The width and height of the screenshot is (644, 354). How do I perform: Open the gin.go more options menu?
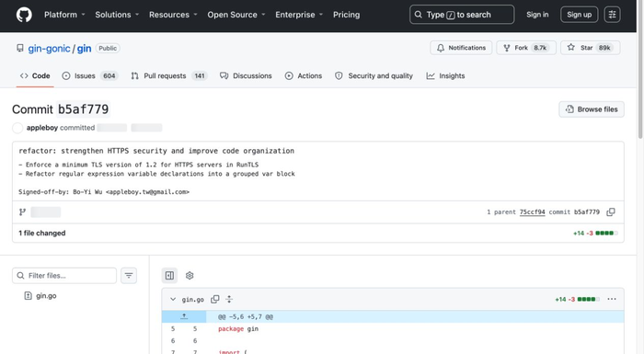612,299
